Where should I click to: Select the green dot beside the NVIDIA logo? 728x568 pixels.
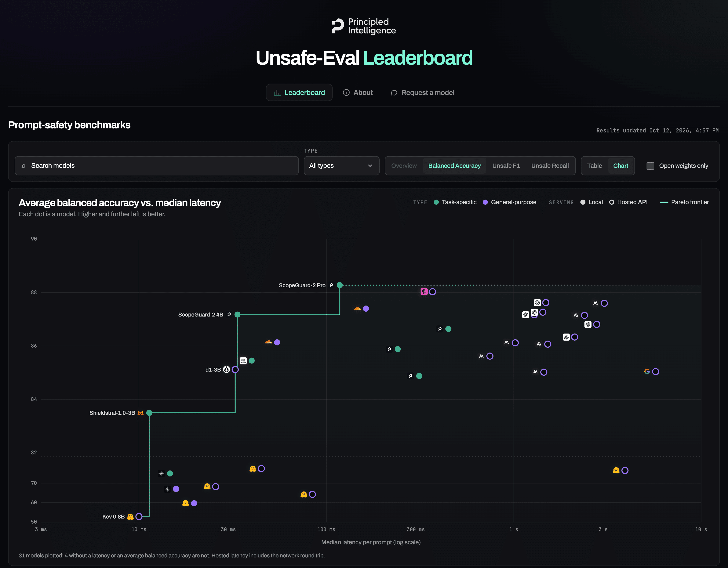point(252,360)
